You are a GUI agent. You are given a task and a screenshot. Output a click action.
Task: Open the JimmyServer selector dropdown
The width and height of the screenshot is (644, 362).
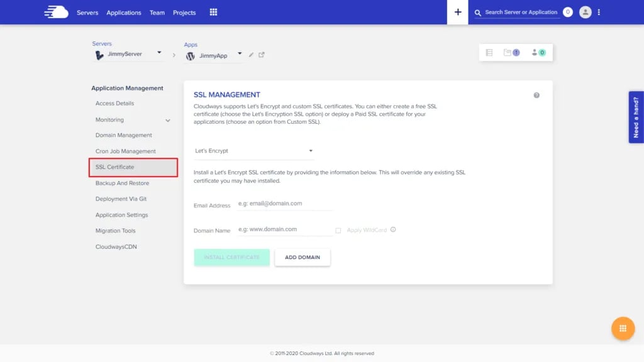[x=129, y=55]
